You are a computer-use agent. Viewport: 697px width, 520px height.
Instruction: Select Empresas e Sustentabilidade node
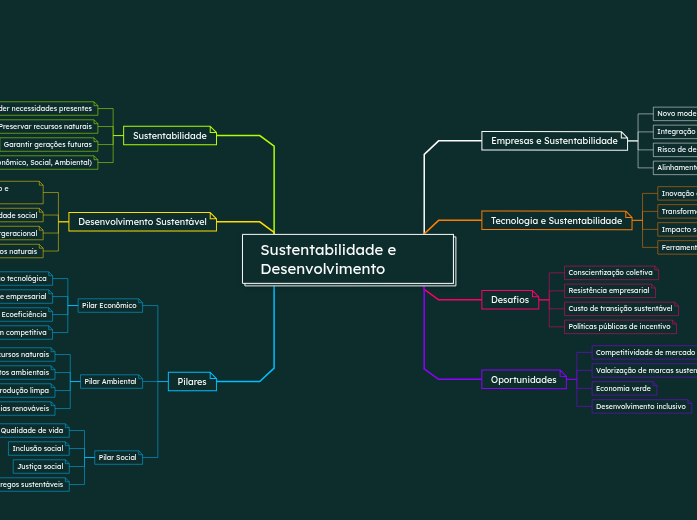click(x=554, y=141)
